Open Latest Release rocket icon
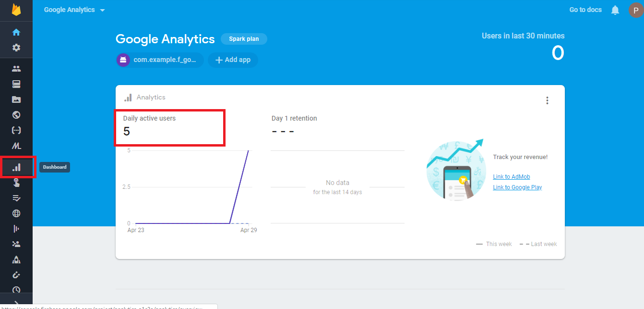Image resolution: width=644 pixels, height=309 pixels. click(16, 260)
